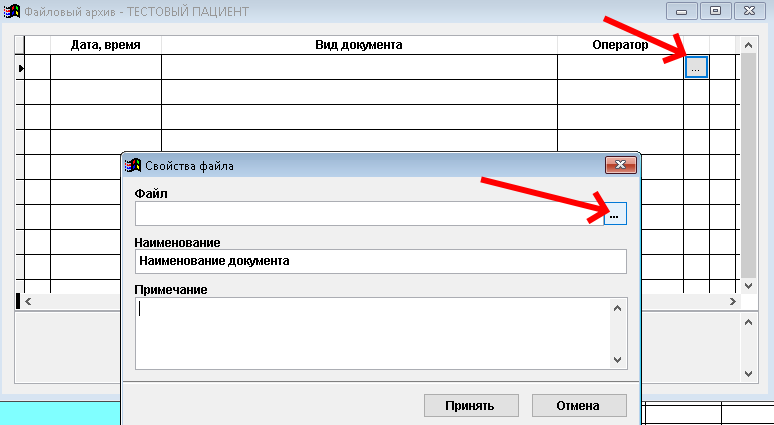Confirm with the Принять button
This screenshot has height=425, width=774.
[x=470, y=406]
